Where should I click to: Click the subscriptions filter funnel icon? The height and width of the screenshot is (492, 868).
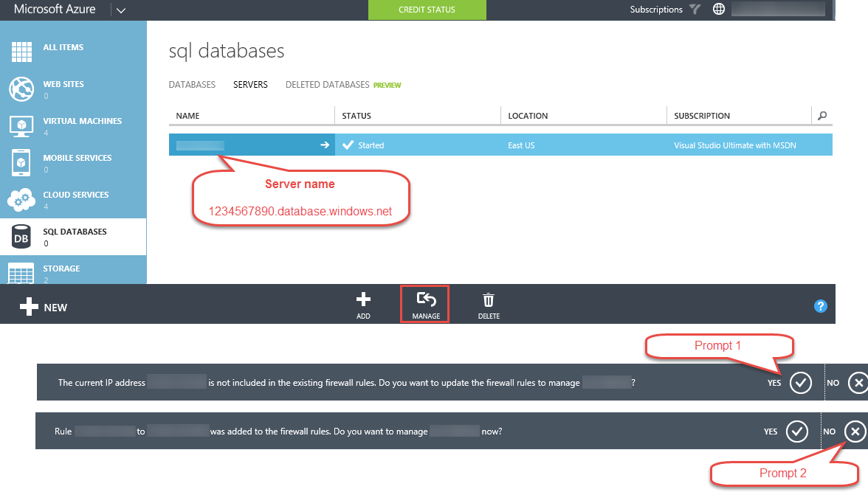click(x=695, y=9)
